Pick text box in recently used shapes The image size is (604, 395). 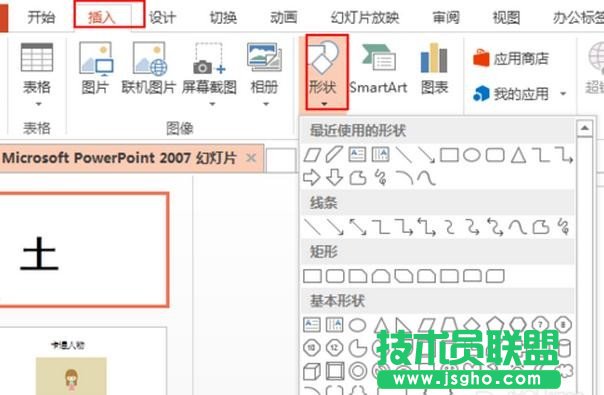[357, 155]
